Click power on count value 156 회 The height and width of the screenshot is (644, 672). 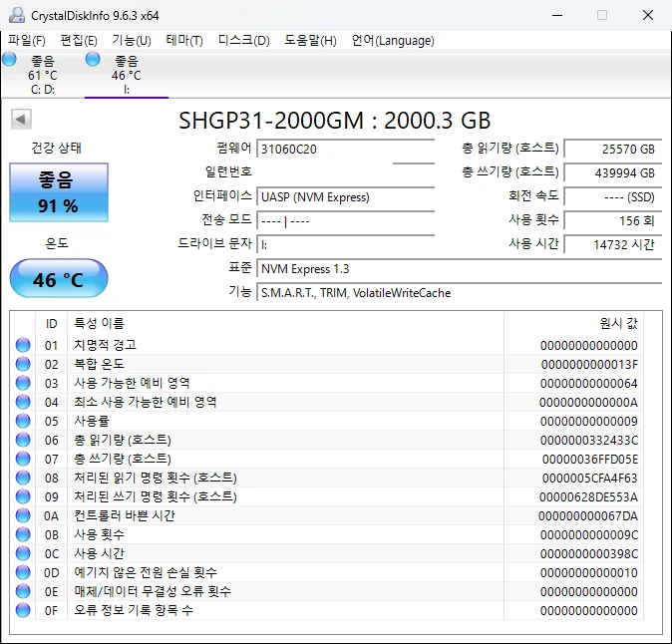click(613, 221)
